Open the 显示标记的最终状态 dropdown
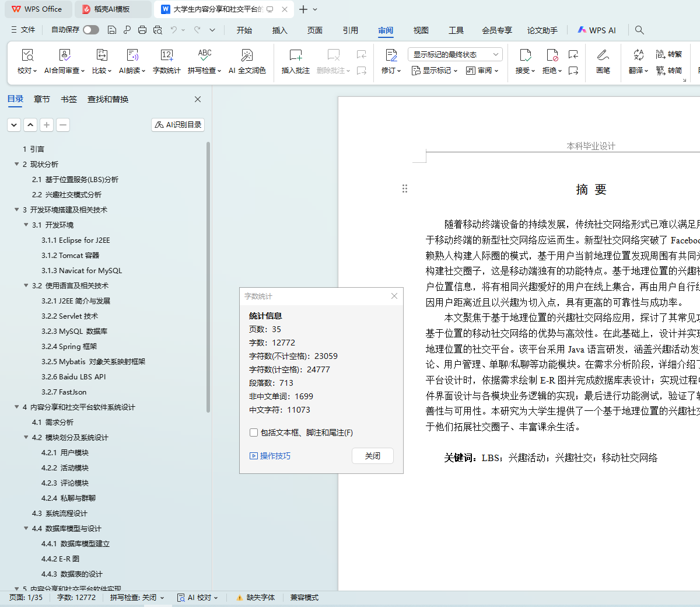Image resolution: width=700 pixels, height=607 pixels. pyautogui.click(x=455, y=54)
